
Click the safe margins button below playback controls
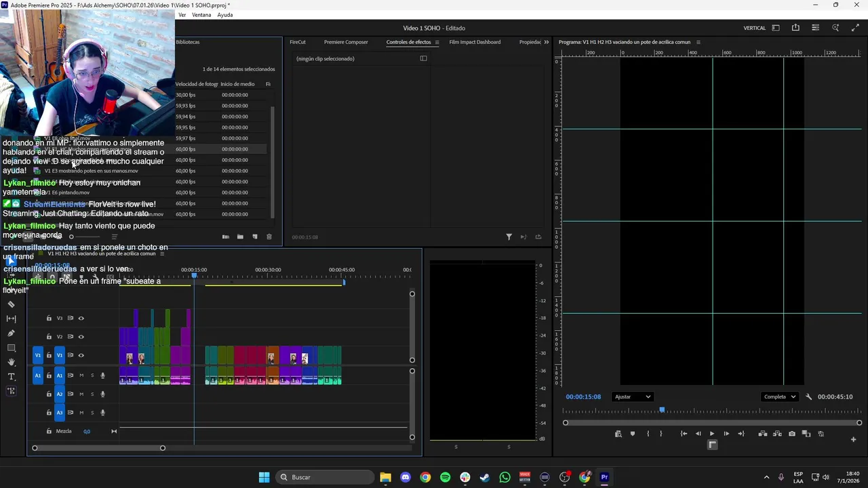tap(712, 445)
